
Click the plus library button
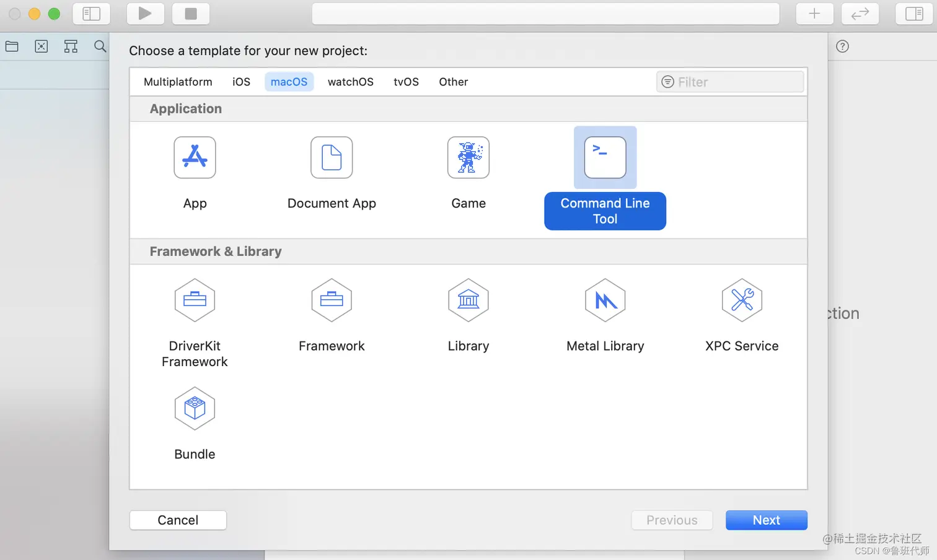(x=814, y=14)
